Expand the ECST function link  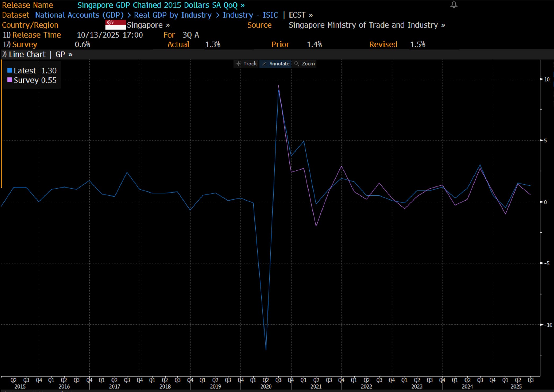[x=301, y=15]
